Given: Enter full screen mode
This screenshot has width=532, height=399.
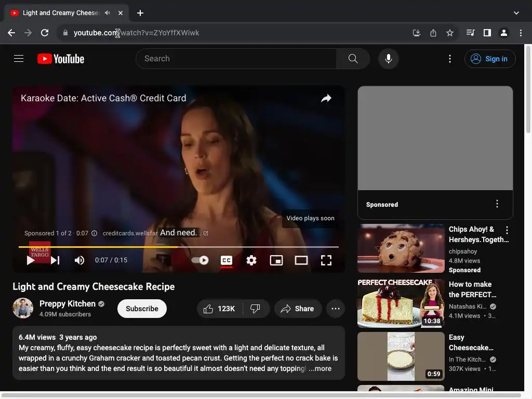Looking at the screenshot, I should point(326,260).
